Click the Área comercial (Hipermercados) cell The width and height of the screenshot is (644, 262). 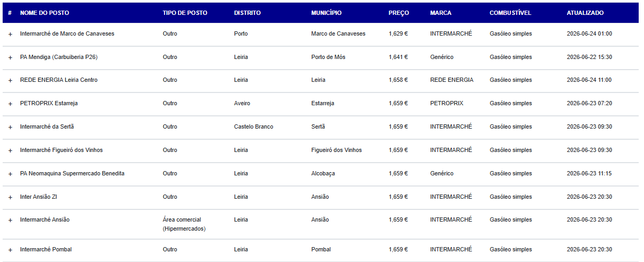pyautogui.click(x=184, y=224)
